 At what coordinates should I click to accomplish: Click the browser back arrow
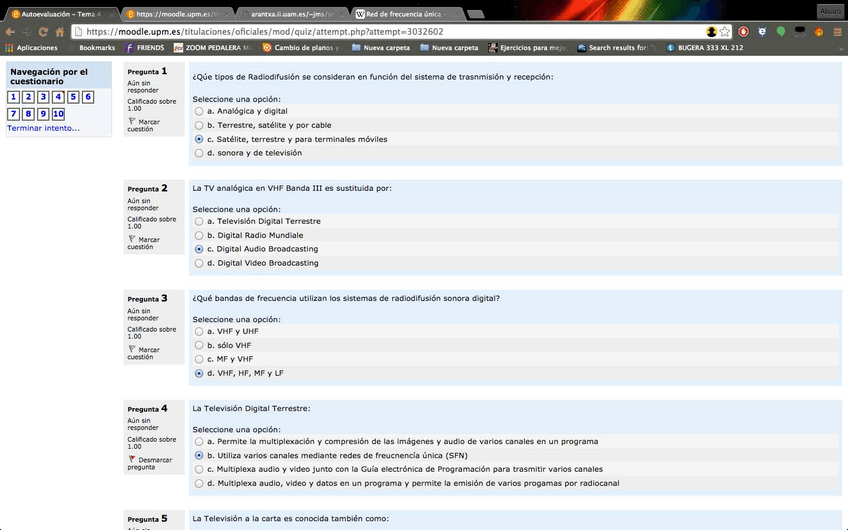click(x=9, y=31)
